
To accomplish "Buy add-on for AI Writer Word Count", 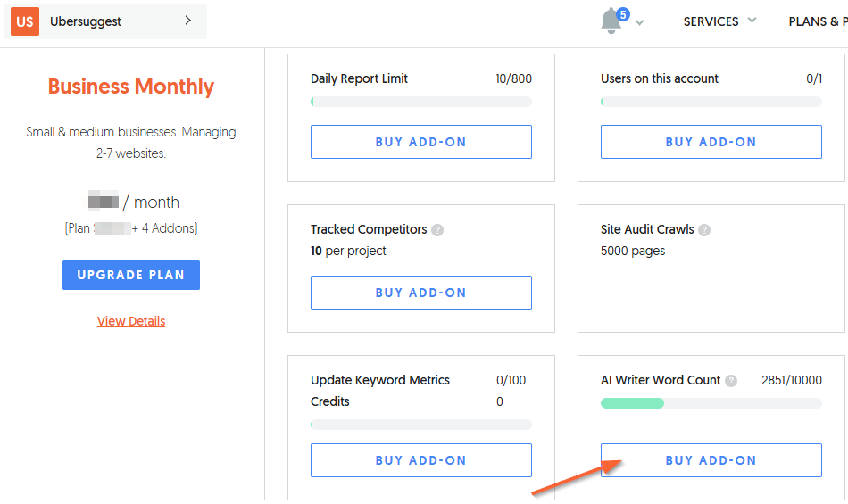I will pos(711,460).
